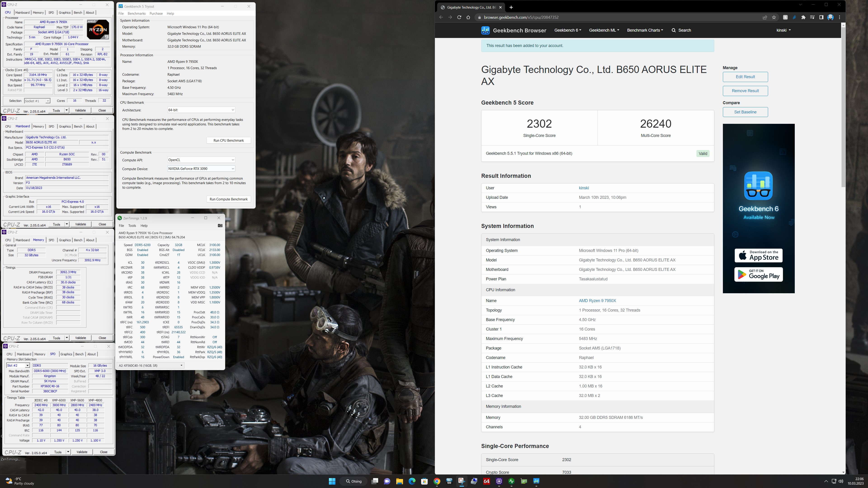Bookmark this page with the star icon

(x=774, y=18)
